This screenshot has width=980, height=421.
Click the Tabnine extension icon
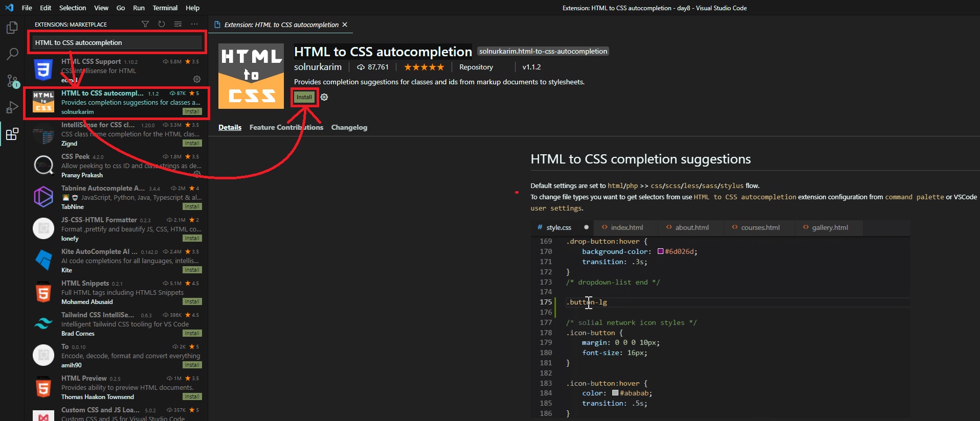point(43,197)
